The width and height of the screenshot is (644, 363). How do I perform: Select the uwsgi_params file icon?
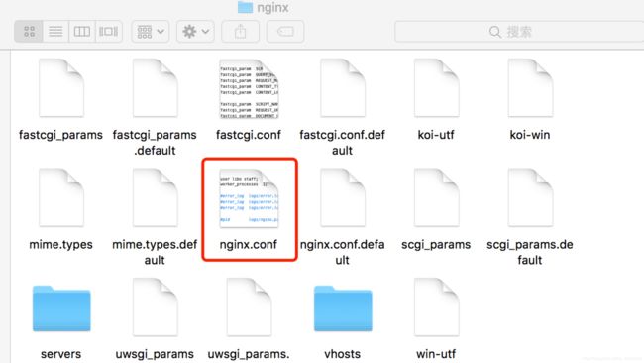[155, 307]
